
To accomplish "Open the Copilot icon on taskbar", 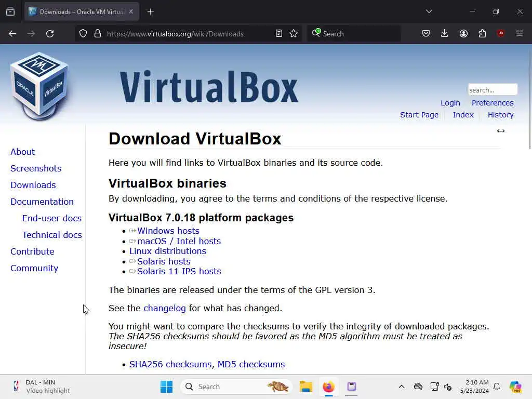I will 515,387.
